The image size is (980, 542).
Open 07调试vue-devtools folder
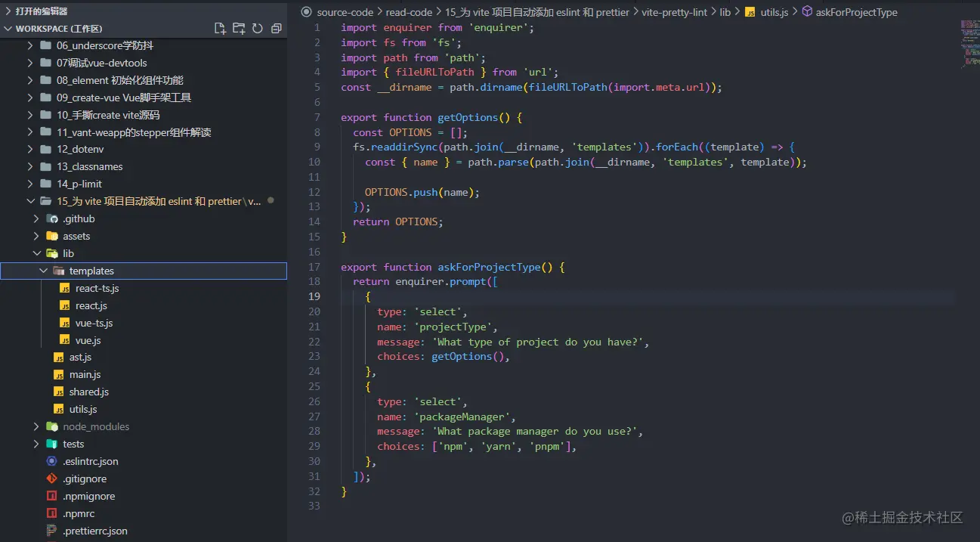pyautogui.click(x=102, y=63)
